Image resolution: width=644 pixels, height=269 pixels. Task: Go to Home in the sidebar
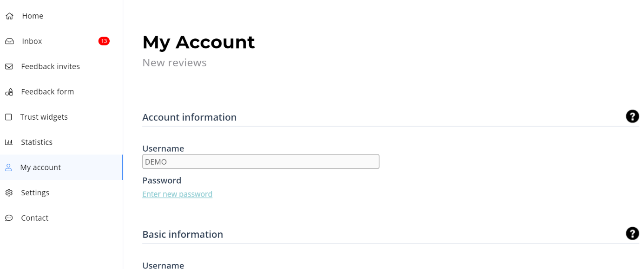[x=33, y=16]
